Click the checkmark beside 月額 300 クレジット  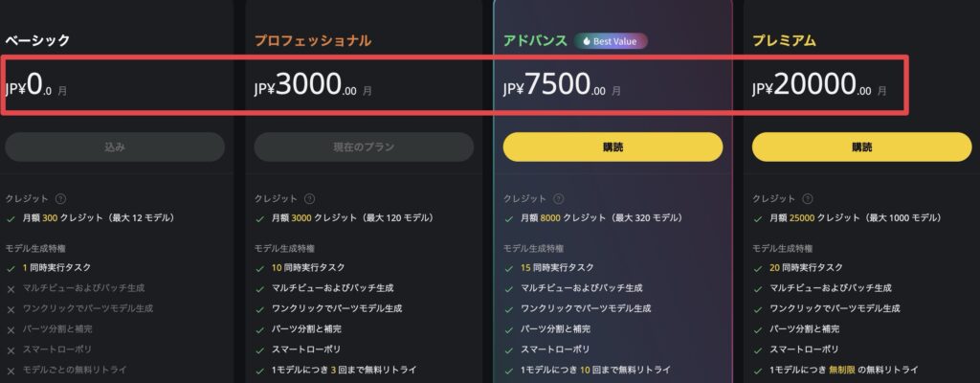[11, 218]
